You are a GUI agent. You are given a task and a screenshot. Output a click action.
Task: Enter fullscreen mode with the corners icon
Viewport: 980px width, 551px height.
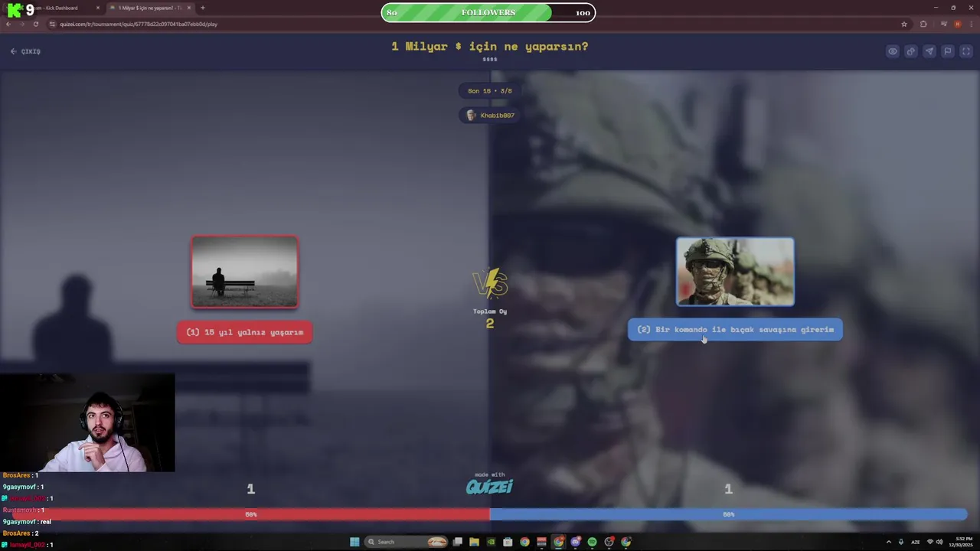coord(966,51)
